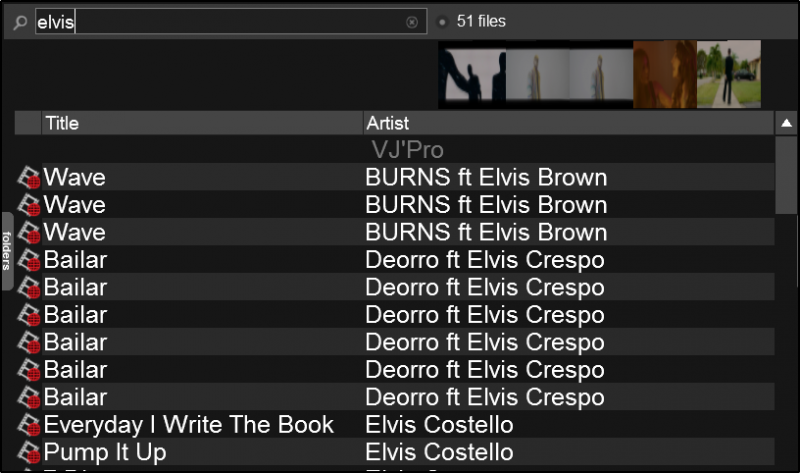Sort by the Title column header

(202, 123)
